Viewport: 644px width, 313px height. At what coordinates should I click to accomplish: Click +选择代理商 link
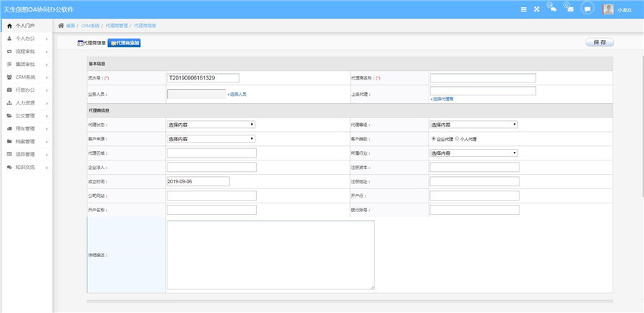(442, 99)
